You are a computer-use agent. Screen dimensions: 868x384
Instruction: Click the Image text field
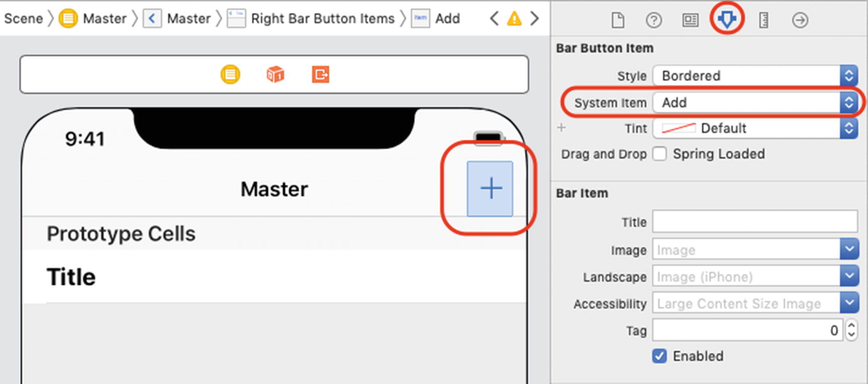(x=746, y=249)
